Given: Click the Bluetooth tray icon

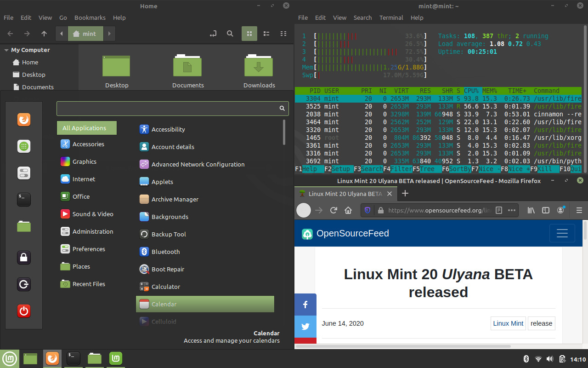Looking at the screenshot, I should [526, 359].
